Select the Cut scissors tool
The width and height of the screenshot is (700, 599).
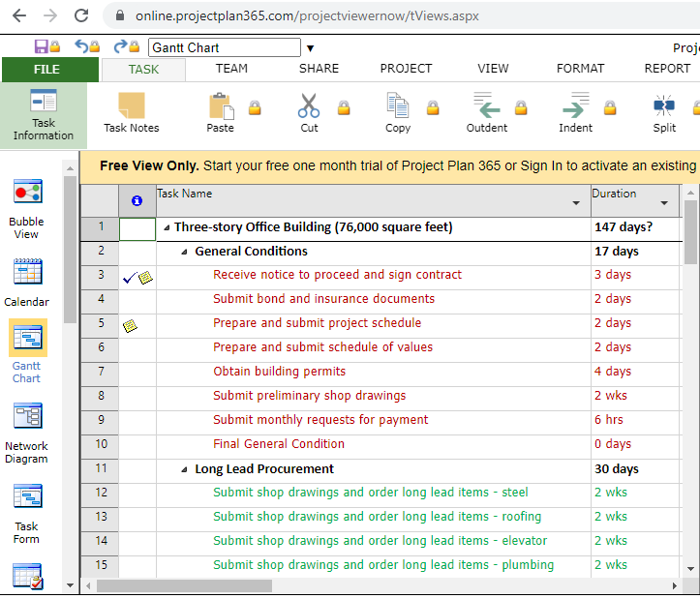(309, 113)
